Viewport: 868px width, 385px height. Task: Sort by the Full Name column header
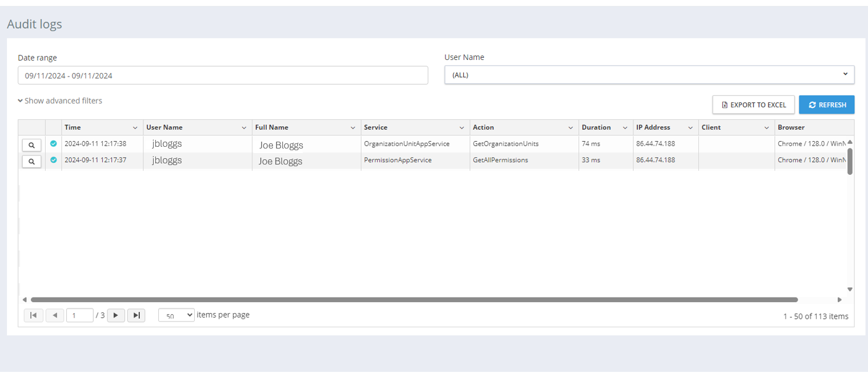point(272,127)
